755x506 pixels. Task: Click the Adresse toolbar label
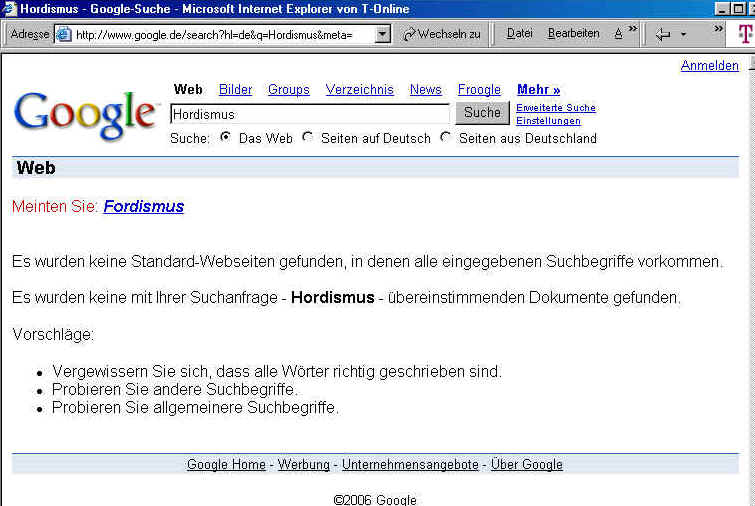(30, 34)
